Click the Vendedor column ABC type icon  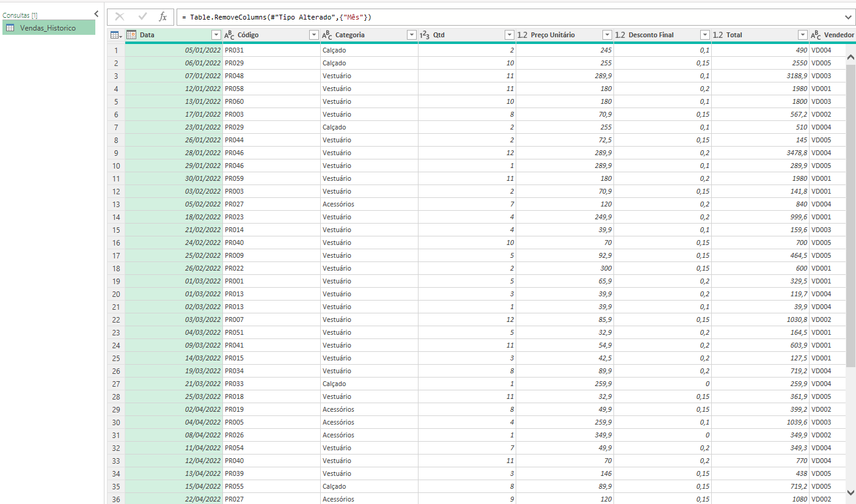pyautogui.click(x=816, y=35)
